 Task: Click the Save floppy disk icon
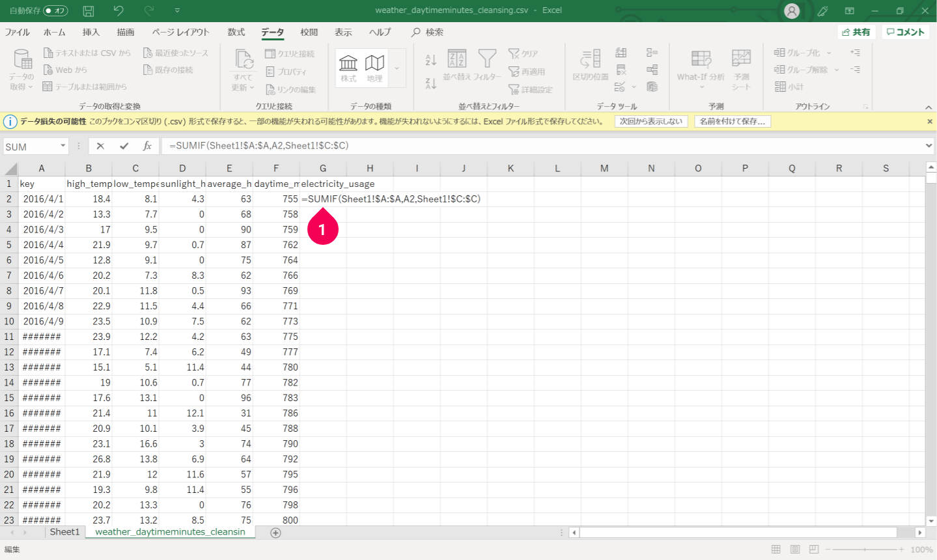[89, 10]
